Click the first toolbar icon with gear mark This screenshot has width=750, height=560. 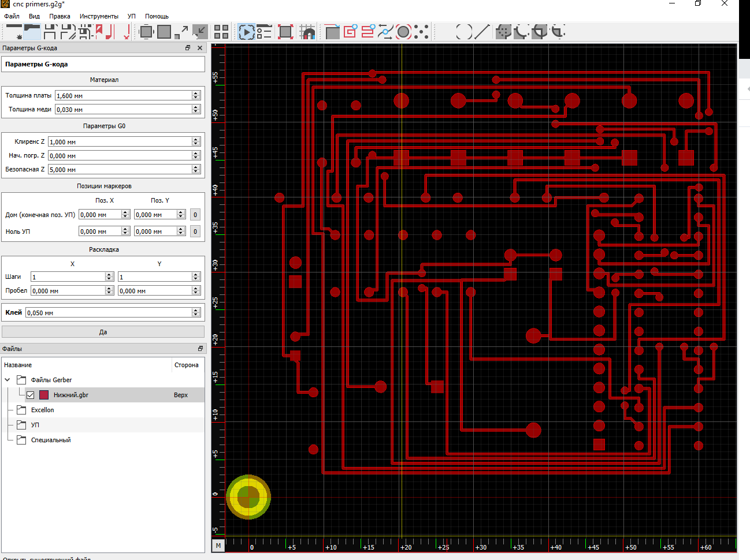click(x=14, y=32)
